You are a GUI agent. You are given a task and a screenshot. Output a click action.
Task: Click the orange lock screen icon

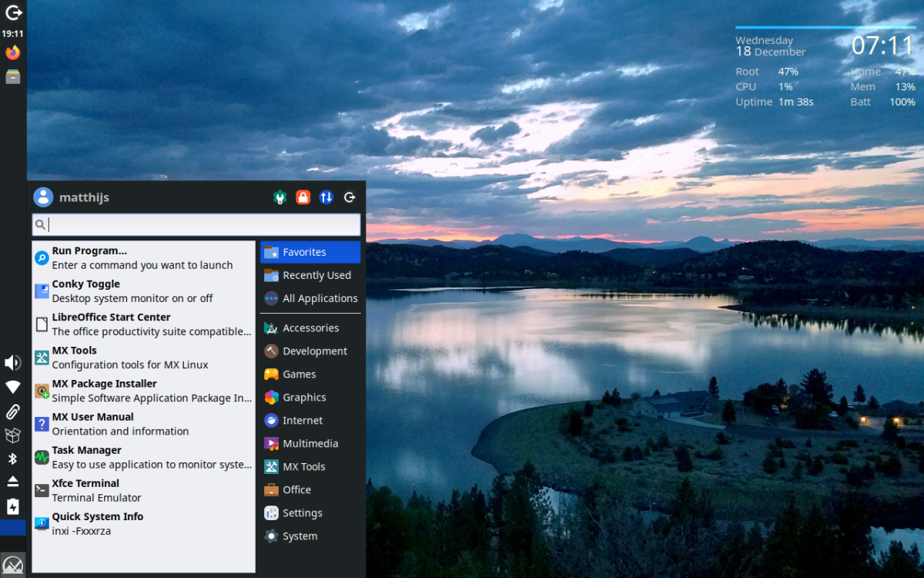303,197
